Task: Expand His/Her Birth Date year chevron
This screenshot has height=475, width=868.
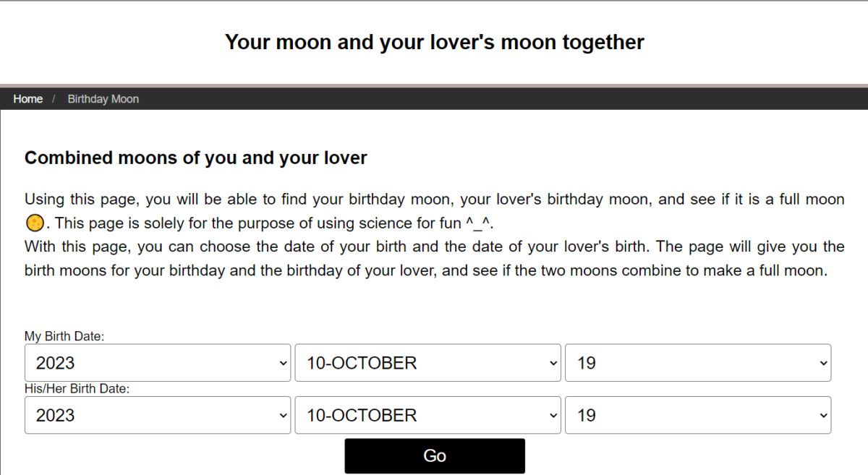Action: click(x=283, y=416)
